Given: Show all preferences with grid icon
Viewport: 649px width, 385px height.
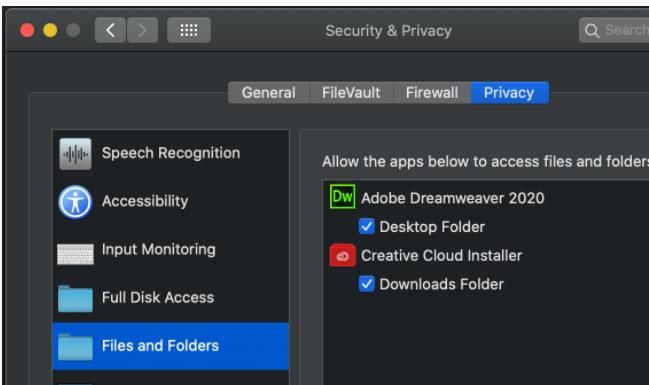Looking at the screenshot, I should coord(189,30).
